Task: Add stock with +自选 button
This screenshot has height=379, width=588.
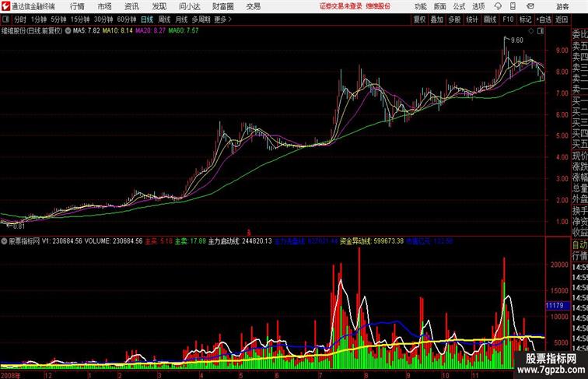Action: click(544, 19)
